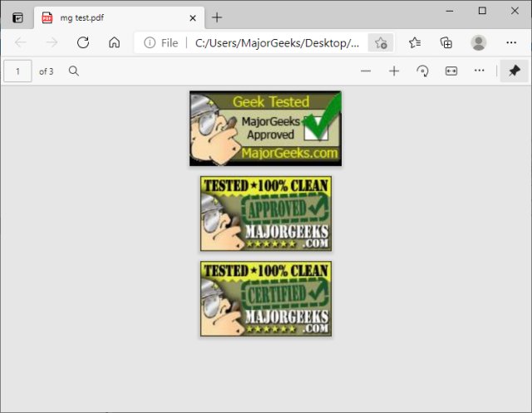This screenshot has width=532, height=413.
Task: Close the mg test.pdf tab
Action: click(193, 18)
